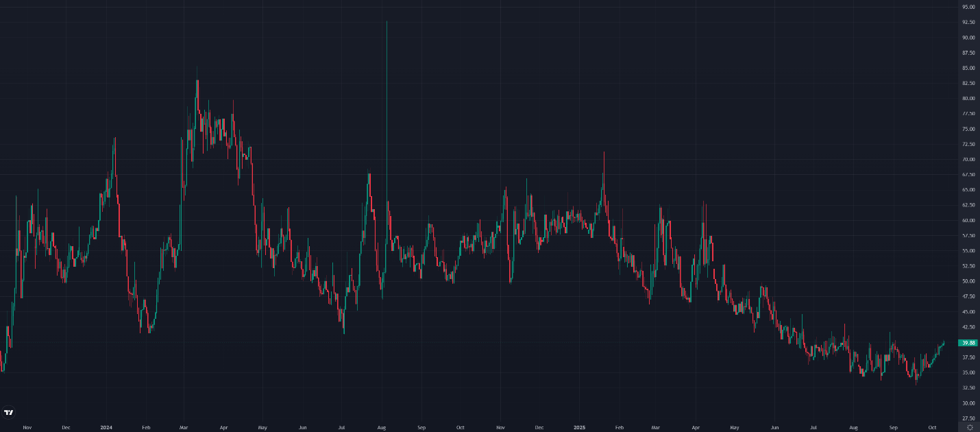Click the 50.00 price scale label

(x=968, y=281)
